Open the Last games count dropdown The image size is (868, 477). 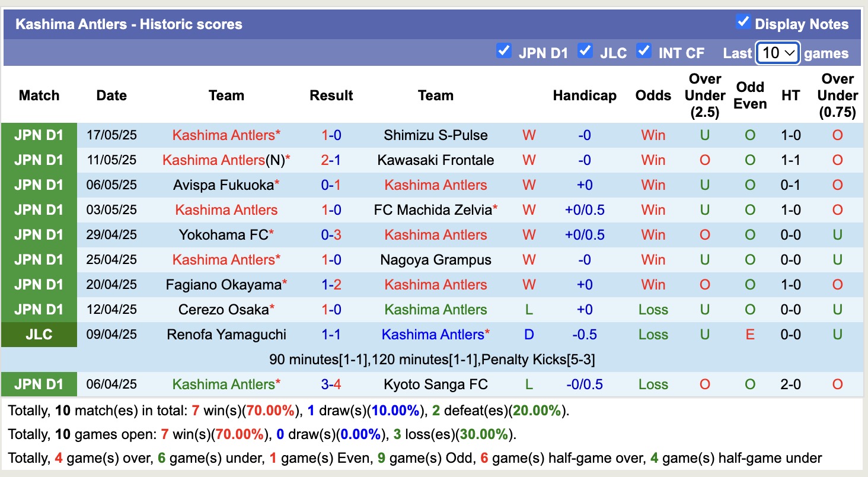(777, 53)
